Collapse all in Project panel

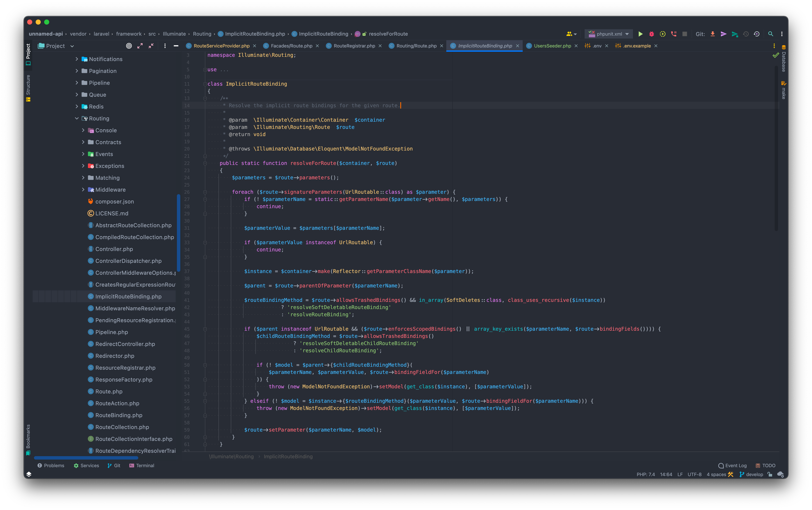pos(151,46)
